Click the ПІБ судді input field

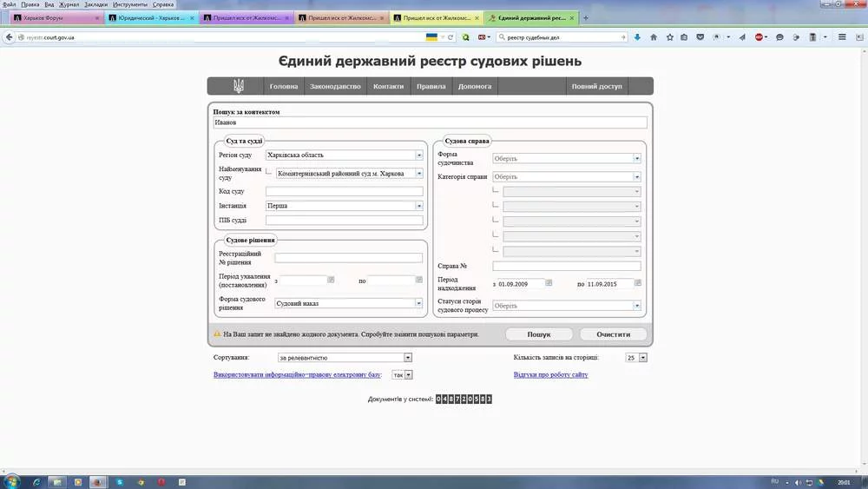345,220
